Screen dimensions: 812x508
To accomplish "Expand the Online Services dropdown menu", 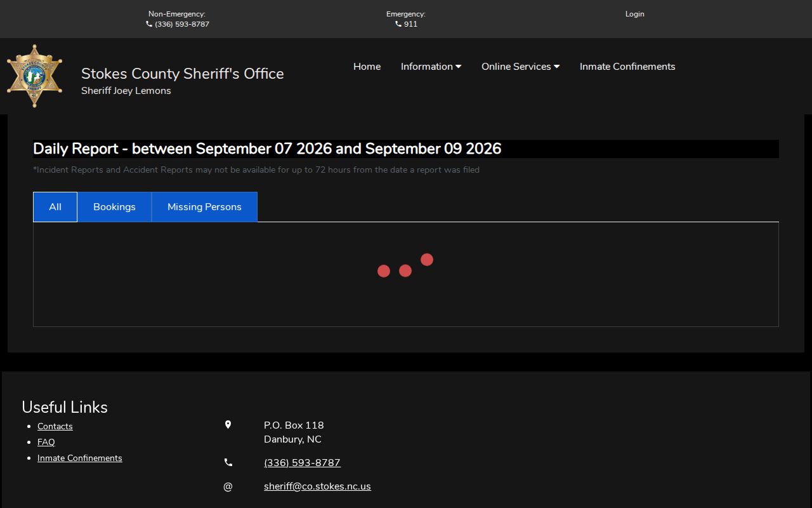I will pyautogui.click(x=520, y=67).
